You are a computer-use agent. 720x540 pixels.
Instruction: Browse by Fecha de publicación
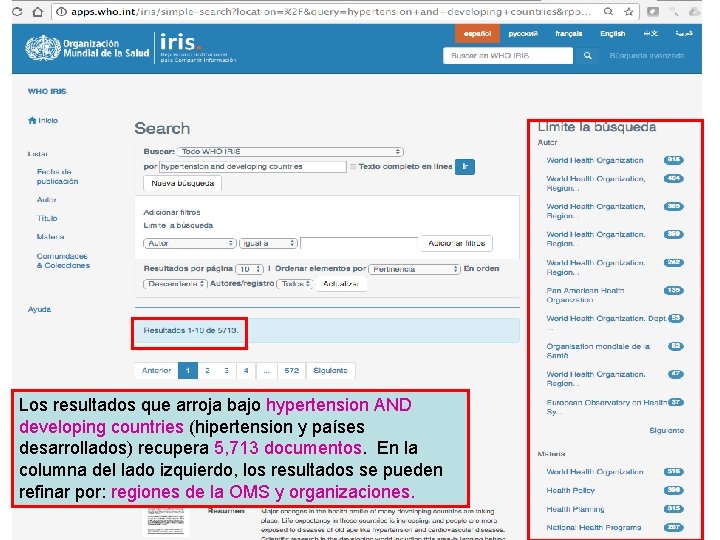(x=57, y=176)
